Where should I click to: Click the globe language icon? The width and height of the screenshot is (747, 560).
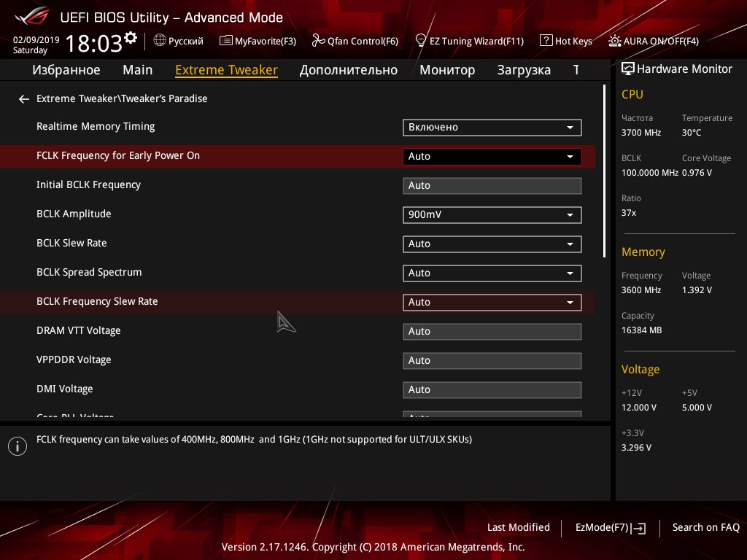click(x=160, y=41)
